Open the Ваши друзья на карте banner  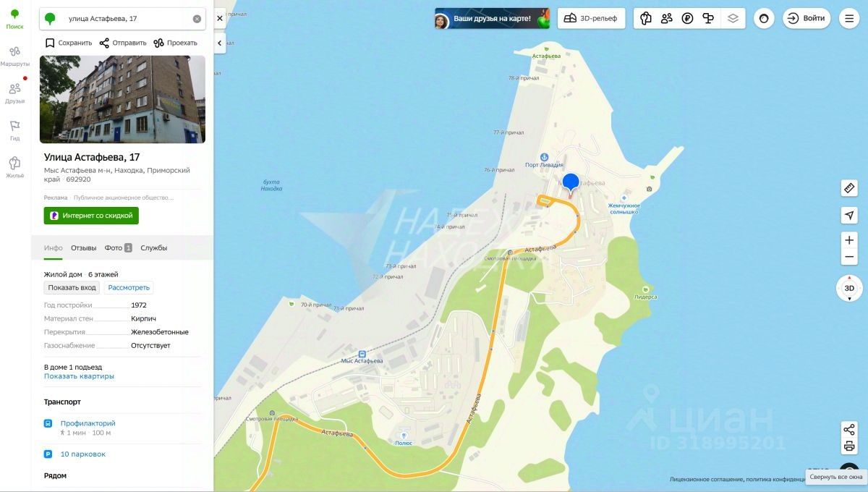(492, 19)
